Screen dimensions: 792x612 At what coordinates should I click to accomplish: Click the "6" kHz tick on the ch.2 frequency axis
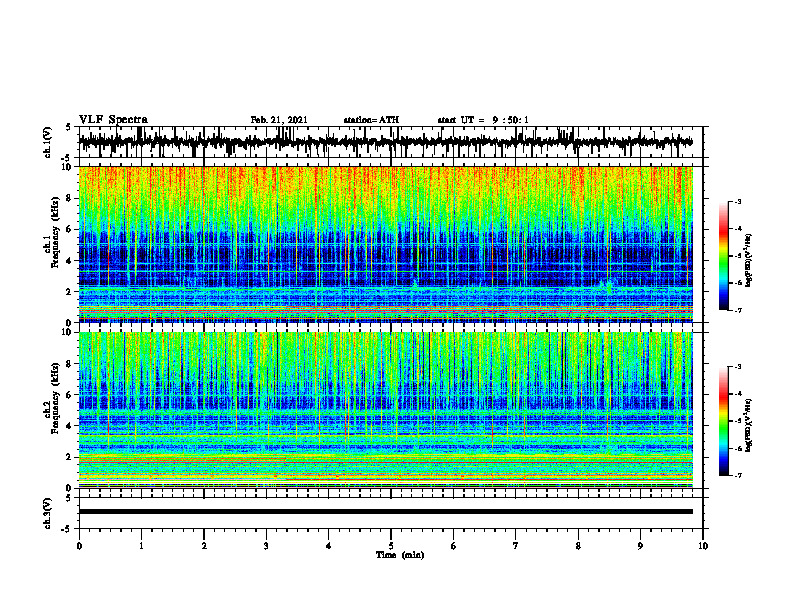click(x=70, y=395)
